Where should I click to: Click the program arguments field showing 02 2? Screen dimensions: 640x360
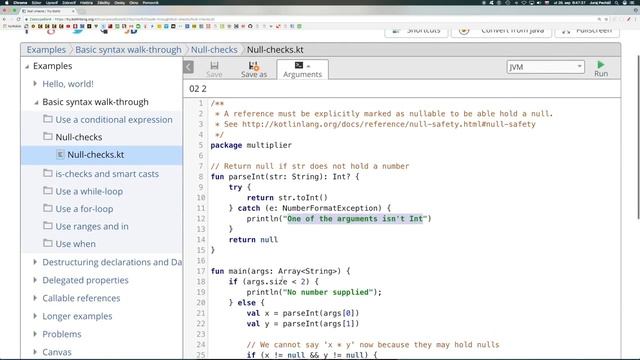pyautogui.click(x=402, y=89)
